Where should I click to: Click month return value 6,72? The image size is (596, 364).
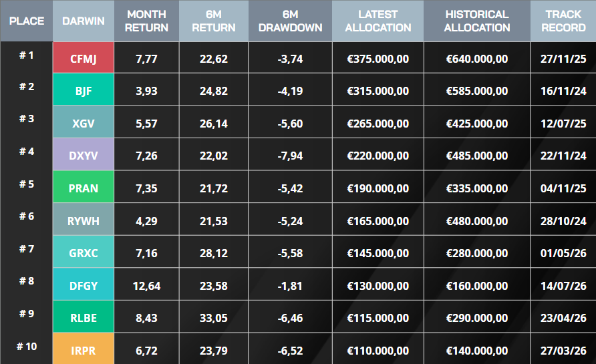(x=146, y=351)
